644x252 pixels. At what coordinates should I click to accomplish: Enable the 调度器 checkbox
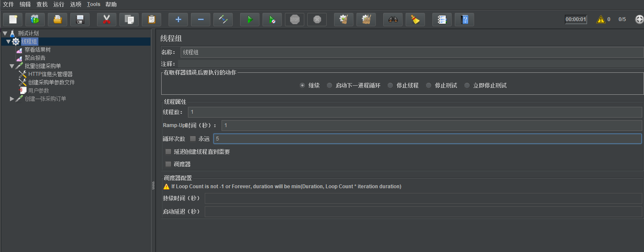pyautogui.click(x=168, y=164)
